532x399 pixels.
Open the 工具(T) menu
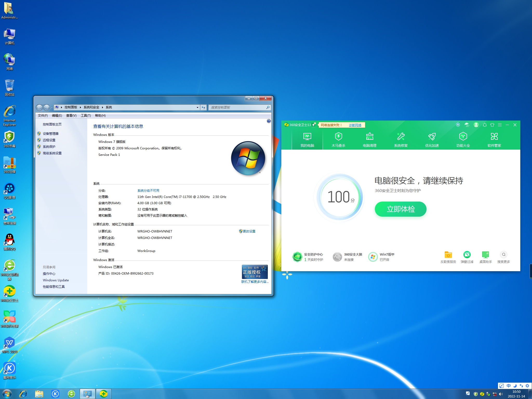(x=86, y=116)
